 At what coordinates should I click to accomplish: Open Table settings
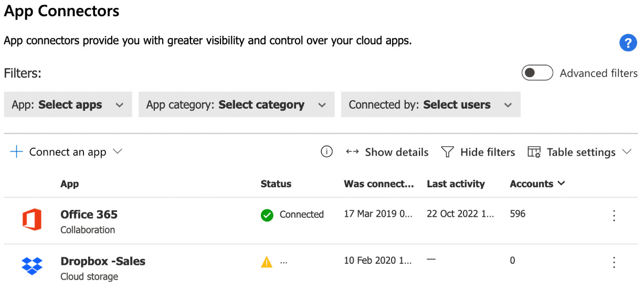pyautogui.click(x=581, y=152)
